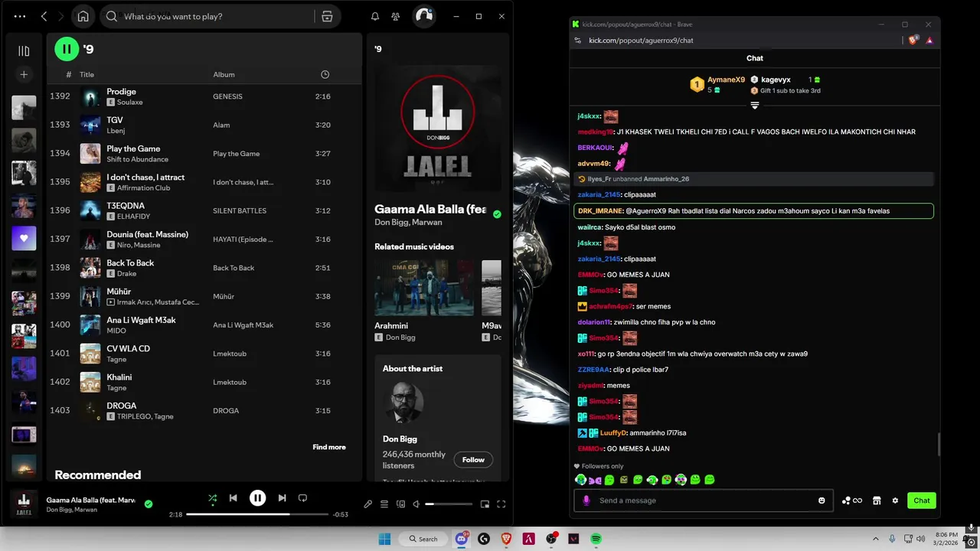Click Spotify browse icon in search bar
The height and width of the screenshot is (551, 980).
(327, 16)
